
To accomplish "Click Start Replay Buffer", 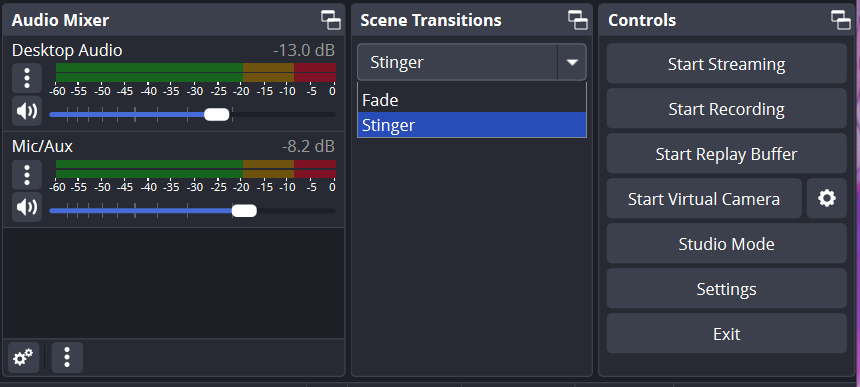I will tap(726, 153).
